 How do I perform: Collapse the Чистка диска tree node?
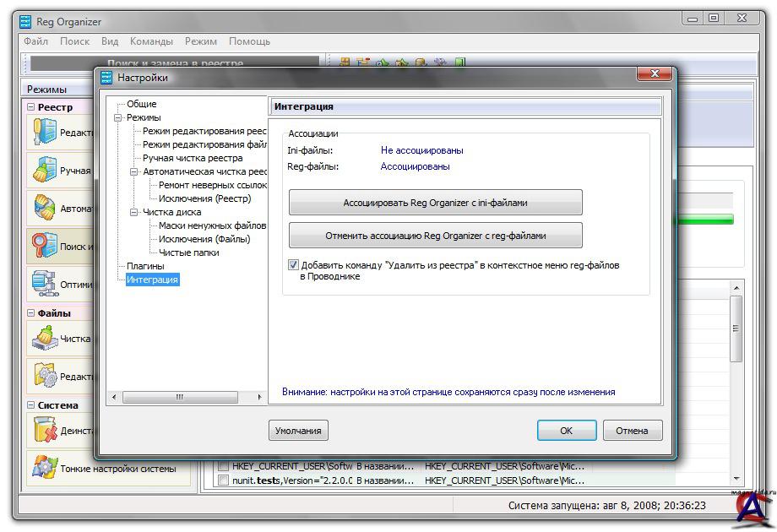pos(134,213)
